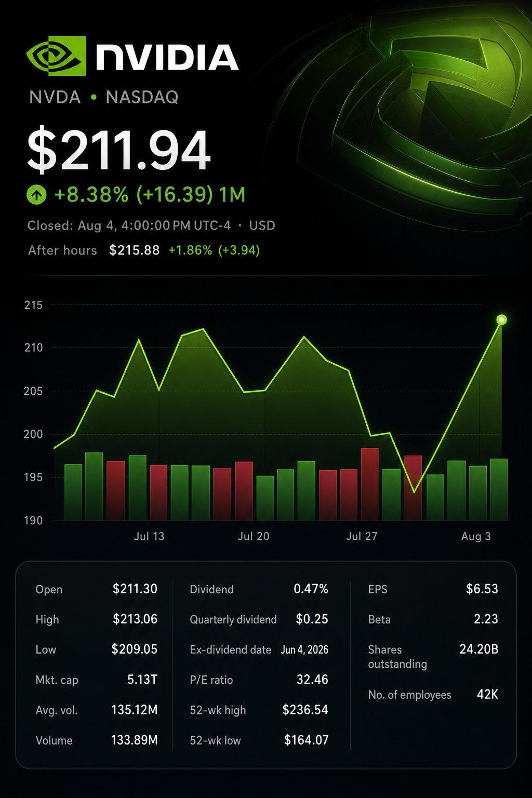The width and height of the screenshot is (532, 798).
Task: Click the Jul 13 x-axis date
Action: point(149,536)
